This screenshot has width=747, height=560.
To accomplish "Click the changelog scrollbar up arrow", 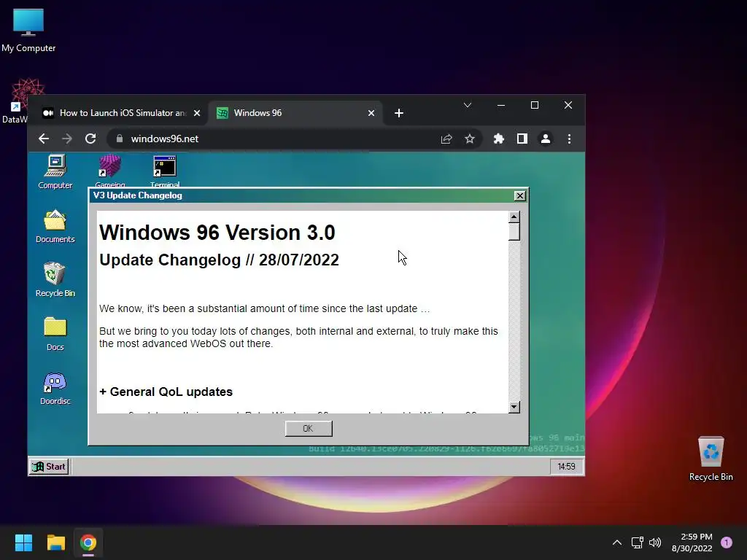I will pyautogui.click(x=514, y=217).
